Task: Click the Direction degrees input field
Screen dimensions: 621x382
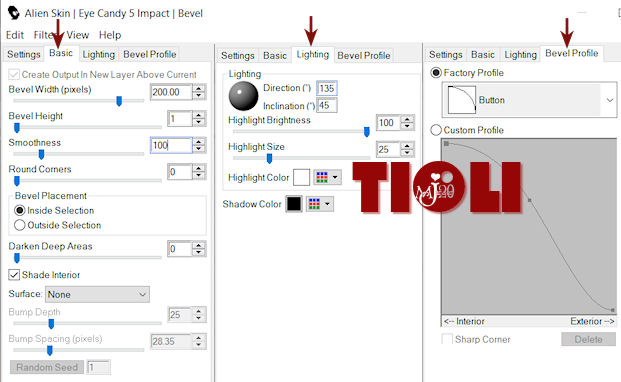Action: click(x=327, y=88)
